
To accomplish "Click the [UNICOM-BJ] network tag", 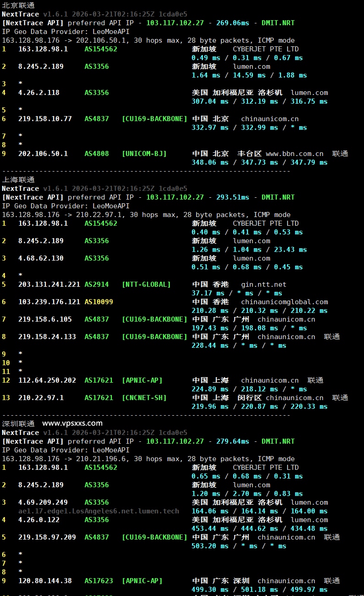I will coord(144,154).
